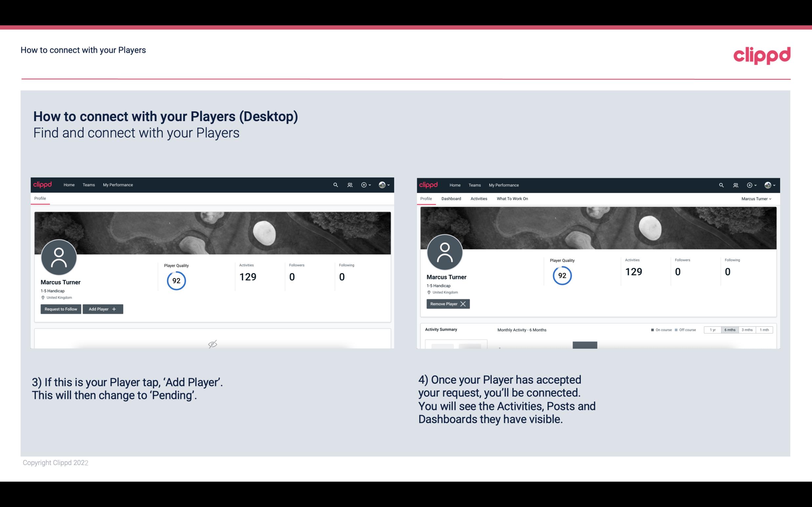Select the 'Activities' tab on connected profile
The image size is (812, 507).
[479, 199]
